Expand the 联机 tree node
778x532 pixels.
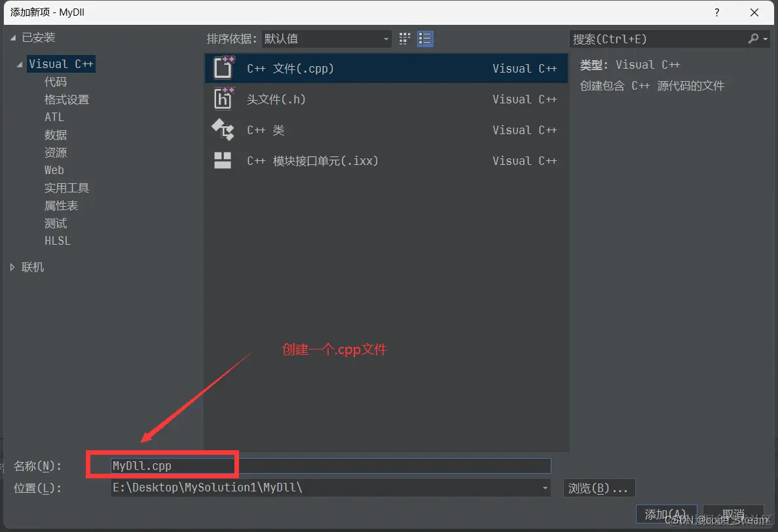[12, 267]
